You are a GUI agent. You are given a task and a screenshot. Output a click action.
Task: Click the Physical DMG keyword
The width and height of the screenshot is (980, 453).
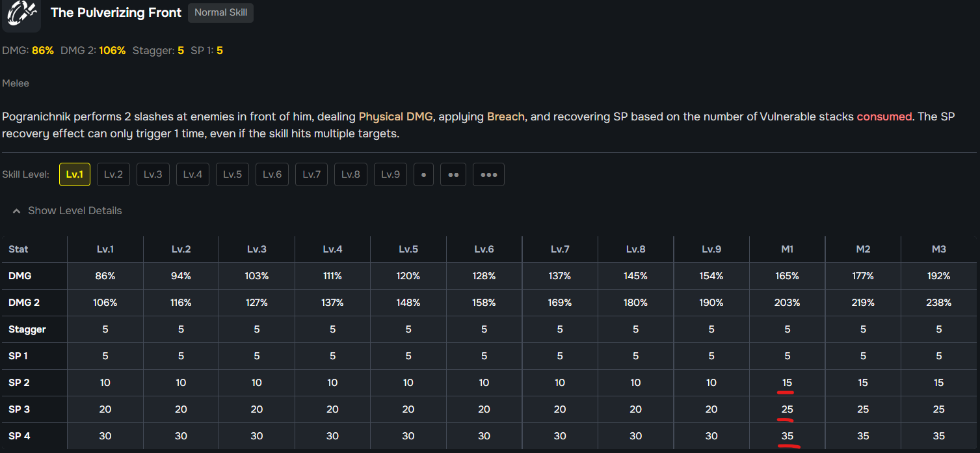coord(396,117)
